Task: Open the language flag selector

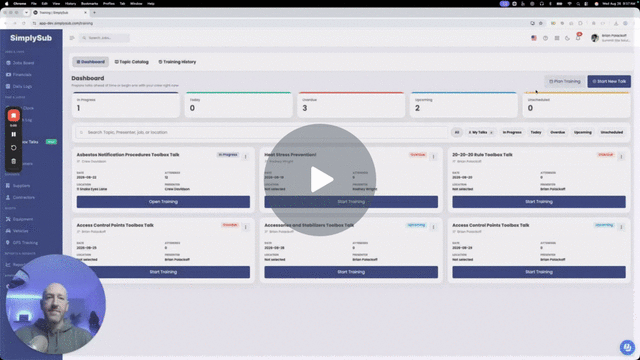Action: 534,38
